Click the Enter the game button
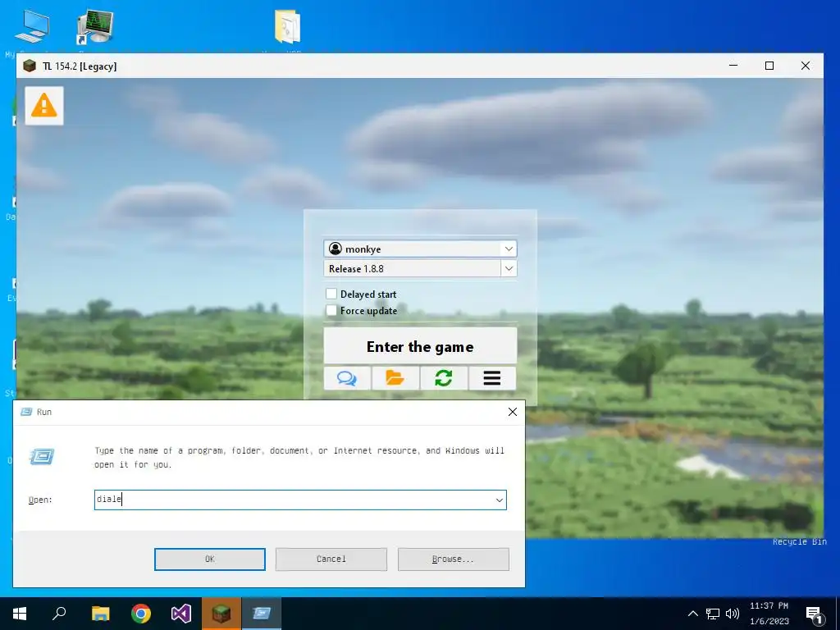Image resolution: width=840 pixels, height=630 pixels. [420, 346]
